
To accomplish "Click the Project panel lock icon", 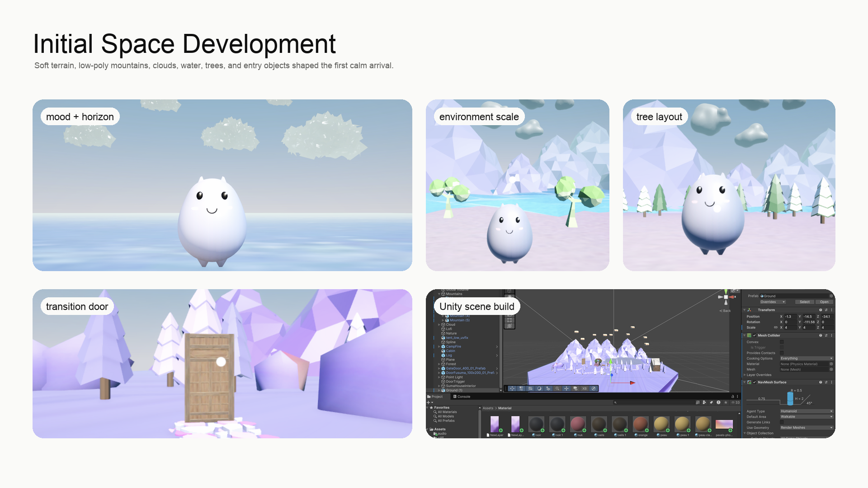I will pyautogui.click(x=732, y=396).
